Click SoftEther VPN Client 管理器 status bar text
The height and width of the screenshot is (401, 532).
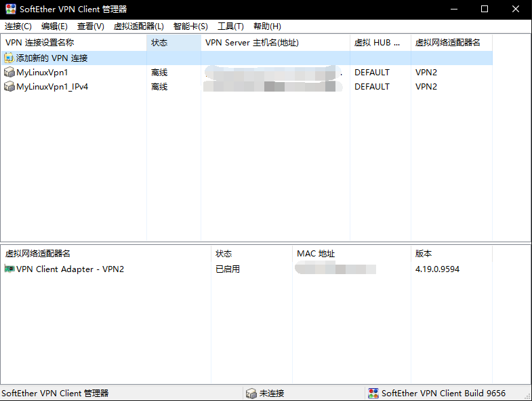(55, 393)
